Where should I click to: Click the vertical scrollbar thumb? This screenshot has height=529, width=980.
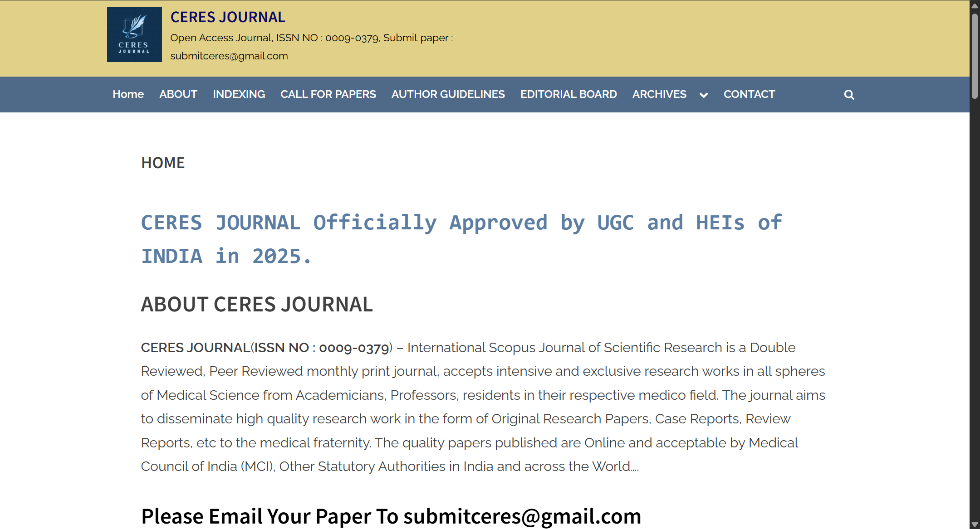tap(975, 57)
